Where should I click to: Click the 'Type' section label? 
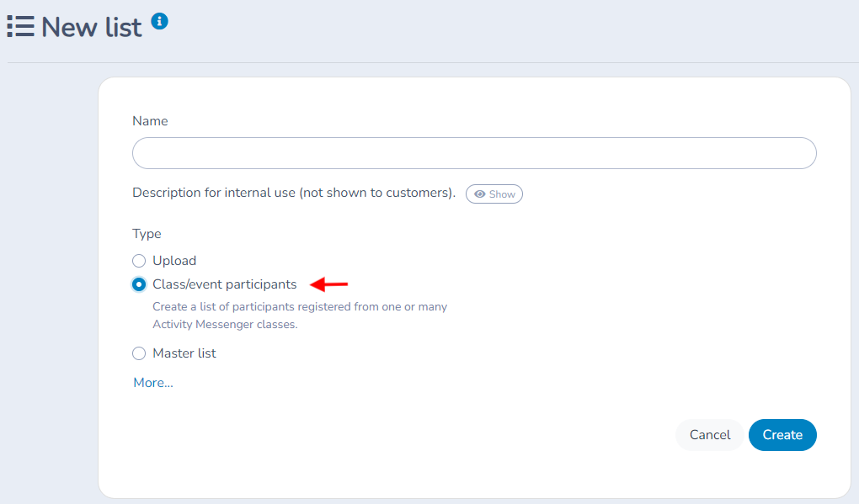(x=147, y=234)
